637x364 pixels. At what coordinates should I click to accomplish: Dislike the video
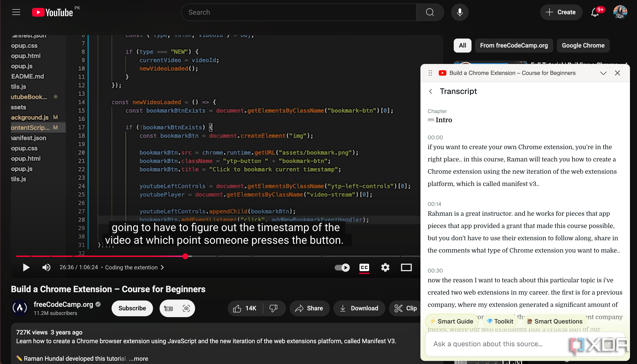274,308
